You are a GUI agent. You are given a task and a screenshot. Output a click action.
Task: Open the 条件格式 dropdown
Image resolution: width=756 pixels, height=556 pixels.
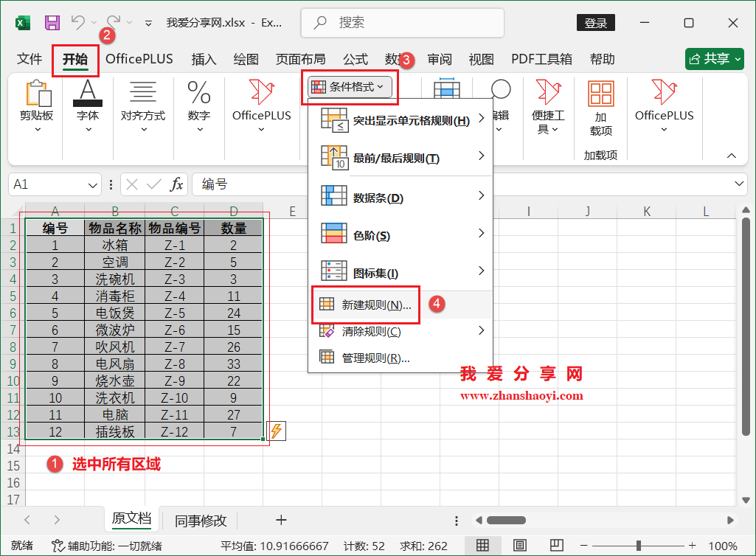[350, 86]
